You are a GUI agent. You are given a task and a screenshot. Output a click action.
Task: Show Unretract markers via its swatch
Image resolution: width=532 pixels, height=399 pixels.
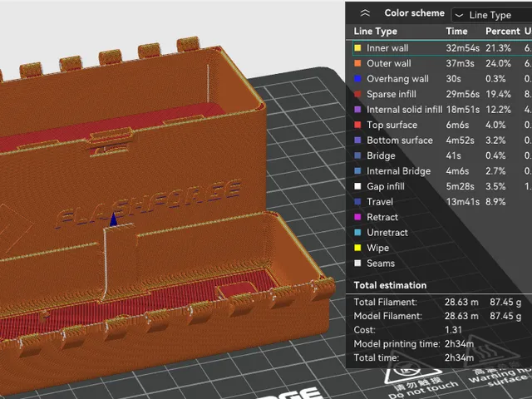click(x=357, y=233)
